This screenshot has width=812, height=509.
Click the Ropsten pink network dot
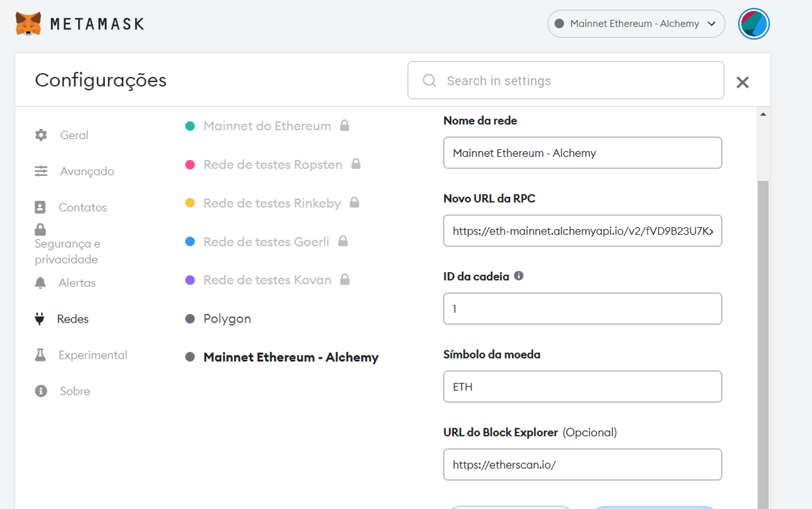pos(190,164)
